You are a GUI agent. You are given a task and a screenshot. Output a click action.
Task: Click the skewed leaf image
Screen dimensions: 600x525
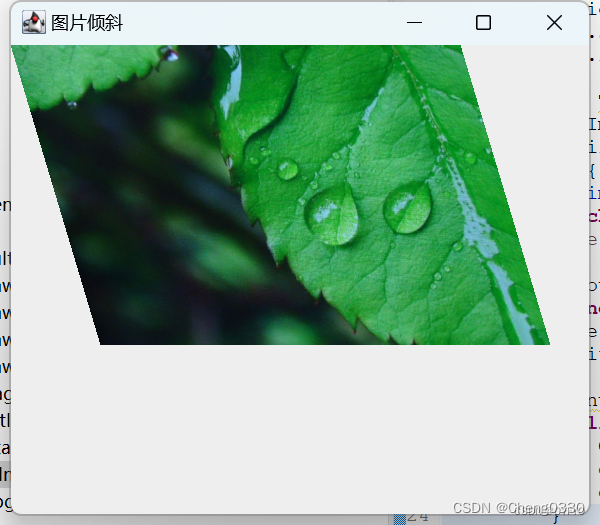(x=280, y=195)
